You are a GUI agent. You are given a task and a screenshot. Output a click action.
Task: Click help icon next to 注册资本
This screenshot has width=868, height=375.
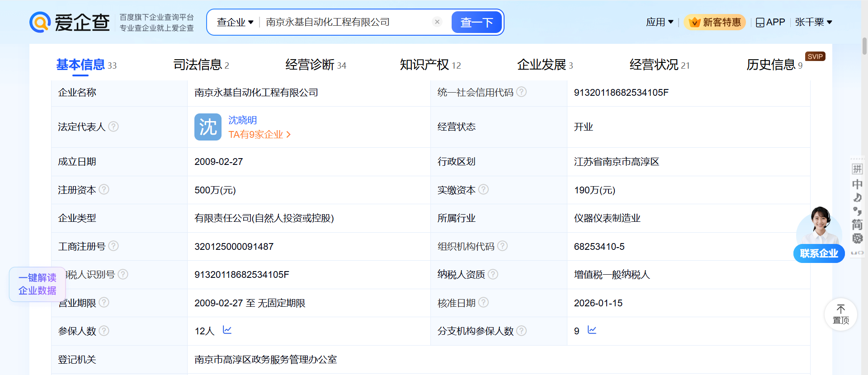click(x=104, y=189)
